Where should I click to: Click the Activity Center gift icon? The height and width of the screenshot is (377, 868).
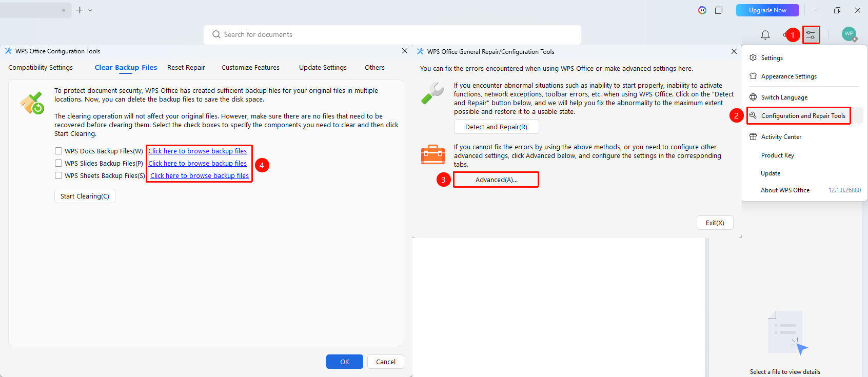click(x=753, y=136)
